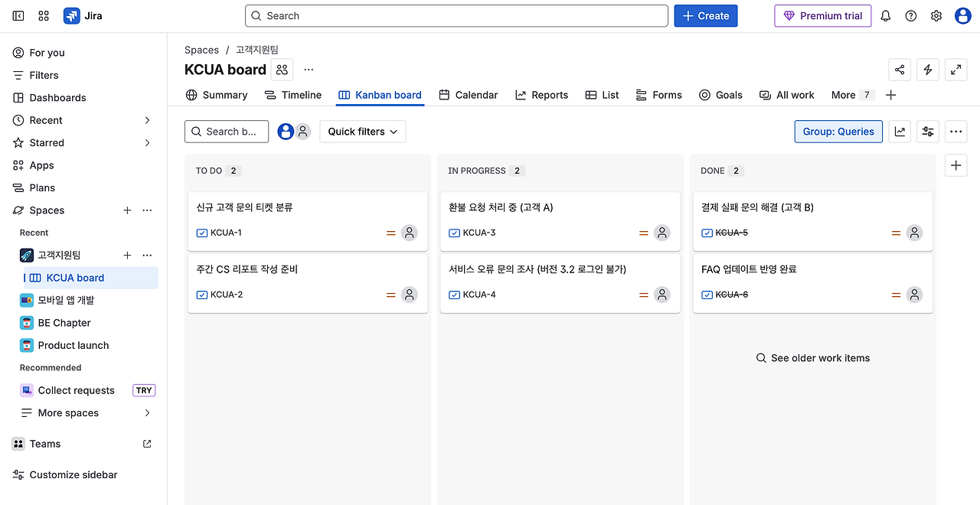Click the share icon for the board
The width and height of the screenshot is (980, 505).
(x=900, y=70)
